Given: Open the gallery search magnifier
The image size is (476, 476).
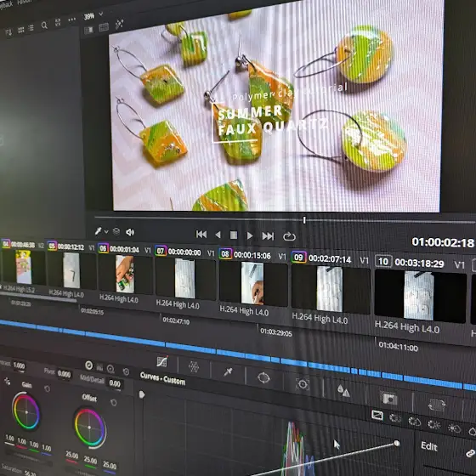Looking at the screenshot, I should click(44, 25).
